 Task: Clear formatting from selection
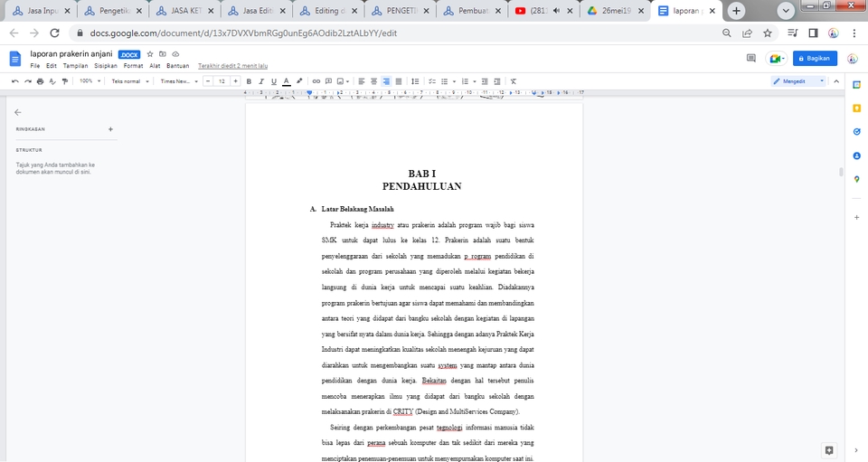[x=514, y=81]
